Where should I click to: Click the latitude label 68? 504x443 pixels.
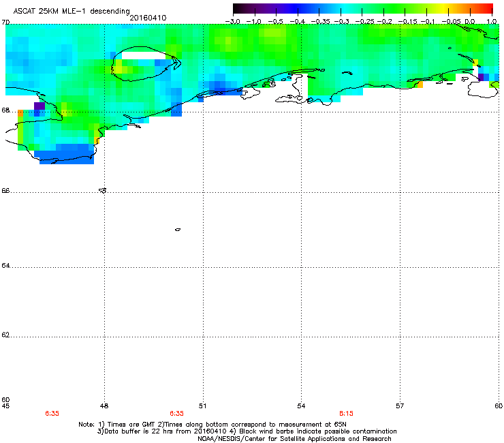point(5,110)
